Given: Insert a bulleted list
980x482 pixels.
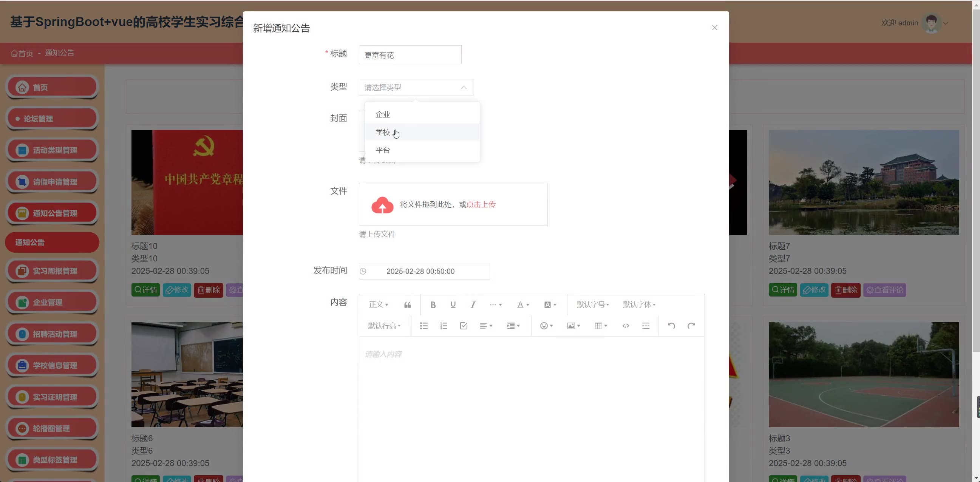Looking at the screenshot, I should [x=424, y=326].
